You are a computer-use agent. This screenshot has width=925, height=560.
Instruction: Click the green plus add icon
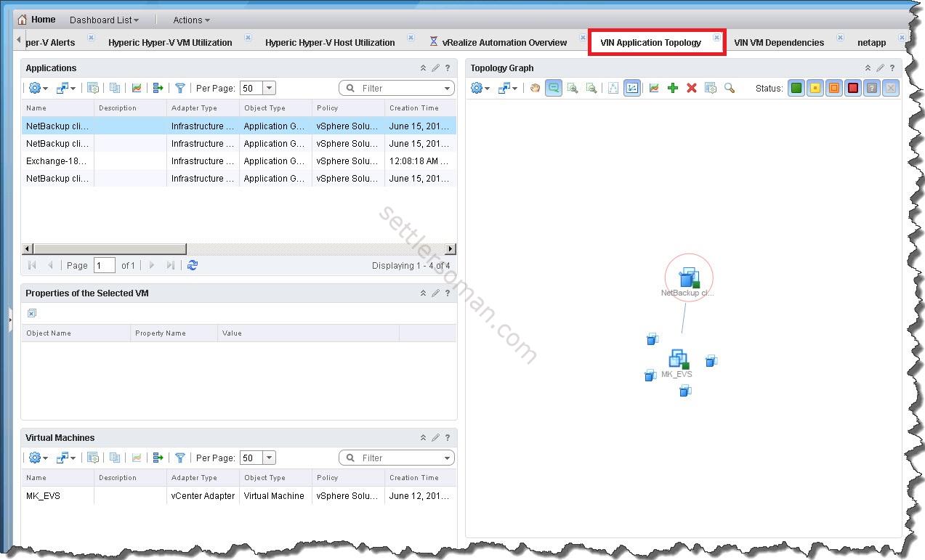pos(673,88)
